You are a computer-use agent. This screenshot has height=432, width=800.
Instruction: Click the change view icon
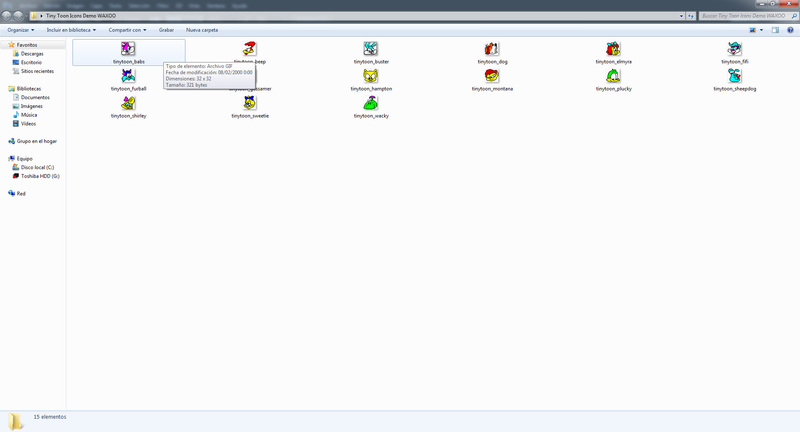click(753, 30)
